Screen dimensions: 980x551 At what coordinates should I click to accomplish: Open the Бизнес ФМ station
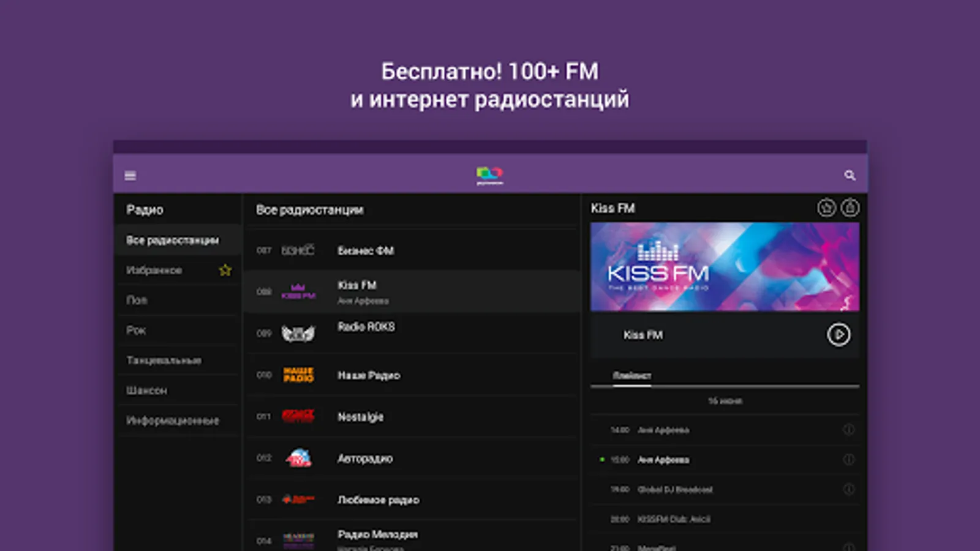412,250
